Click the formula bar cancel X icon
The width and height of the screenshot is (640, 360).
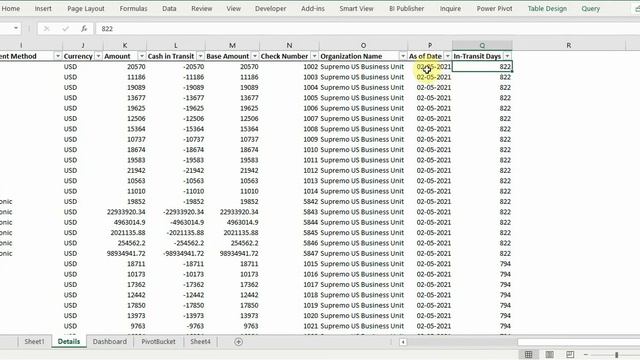(46, 29)
